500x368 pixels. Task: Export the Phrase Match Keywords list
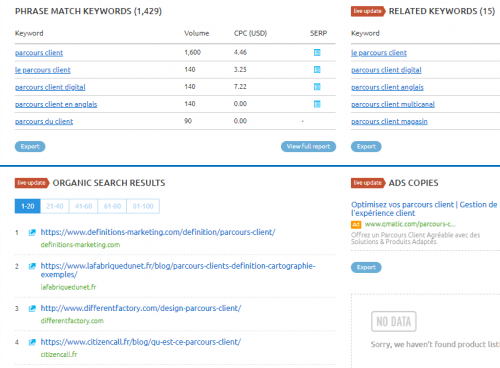tap(30, 146)
